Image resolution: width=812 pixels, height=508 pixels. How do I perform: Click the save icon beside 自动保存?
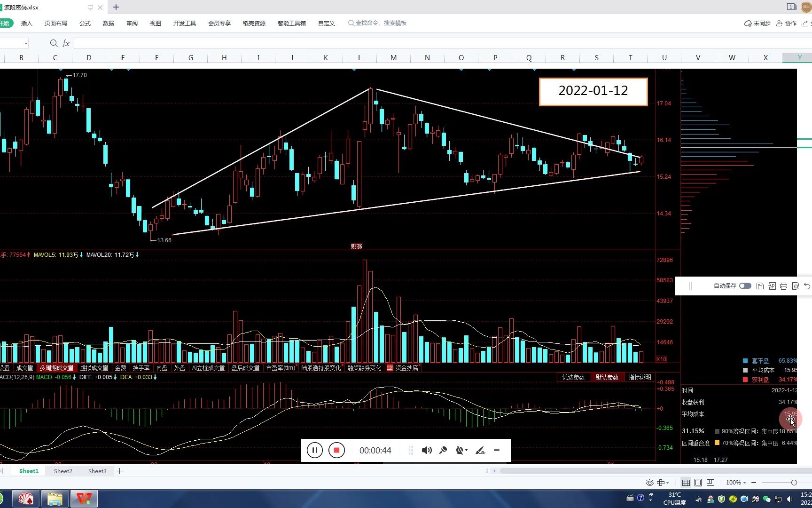tap(760, 286)
